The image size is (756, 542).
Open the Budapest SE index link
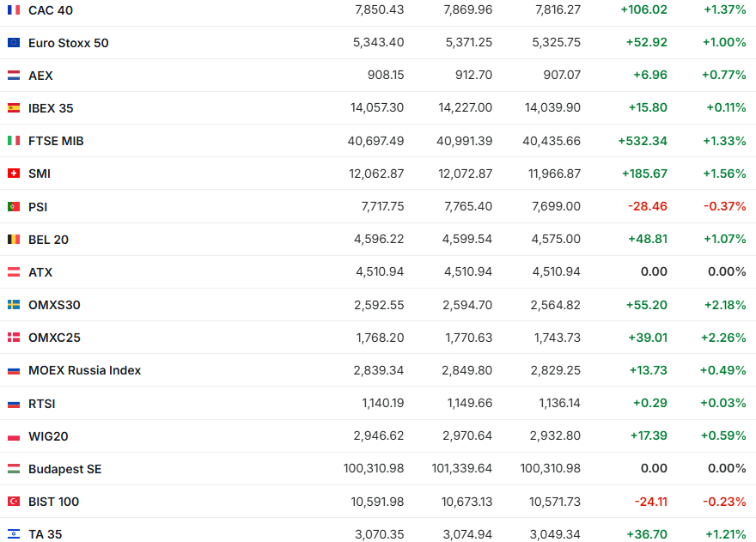coord(64,469)
